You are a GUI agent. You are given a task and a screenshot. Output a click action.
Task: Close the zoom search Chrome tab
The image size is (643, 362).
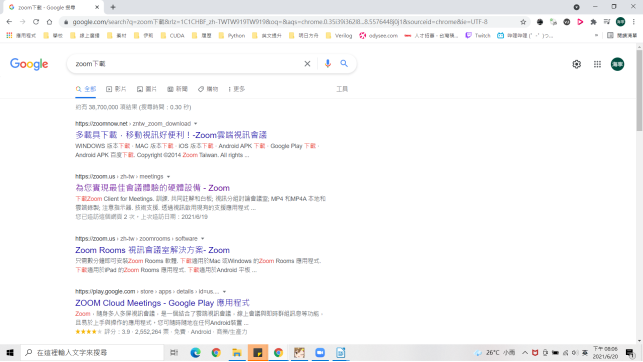click(x=97, y=7)
